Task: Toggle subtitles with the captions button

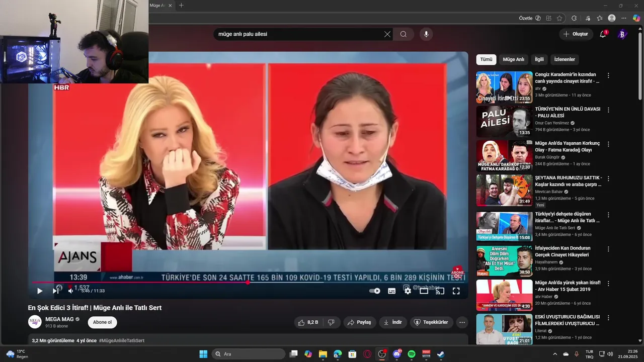Action: point(391,291)
